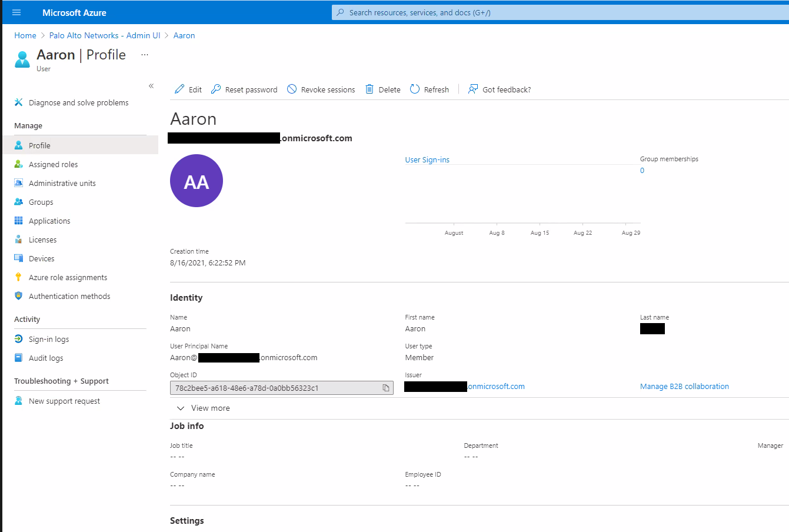The image size is (789, 532).
Task: Collapse the left navigation pane
Action: point(151,86)
